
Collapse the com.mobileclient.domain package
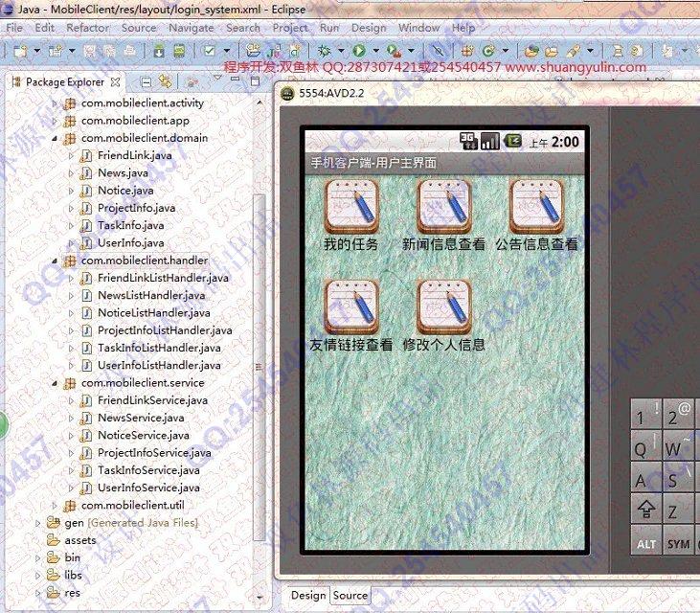point(54,138)
